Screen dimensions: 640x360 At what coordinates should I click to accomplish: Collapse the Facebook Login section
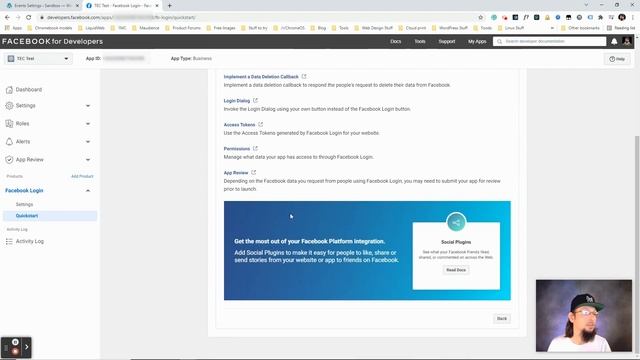88,191
